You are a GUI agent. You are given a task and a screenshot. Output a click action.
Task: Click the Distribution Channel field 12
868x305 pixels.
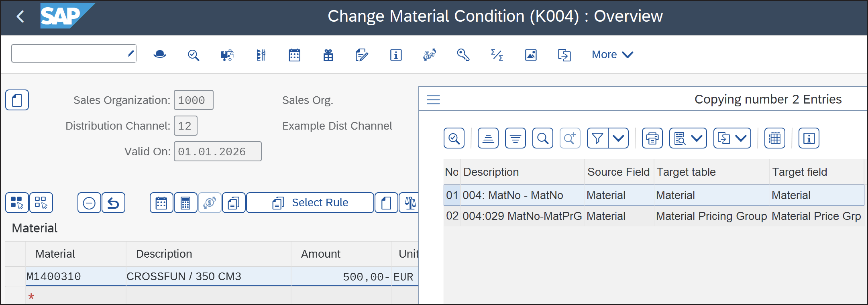click(x=185, y=126)
